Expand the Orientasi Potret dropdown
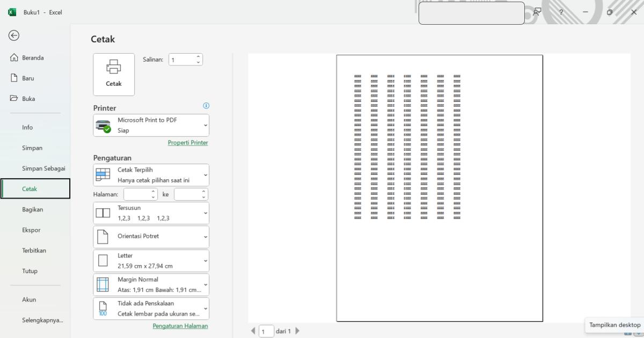Viewport: 644px width, 338px height. point(151,237)
